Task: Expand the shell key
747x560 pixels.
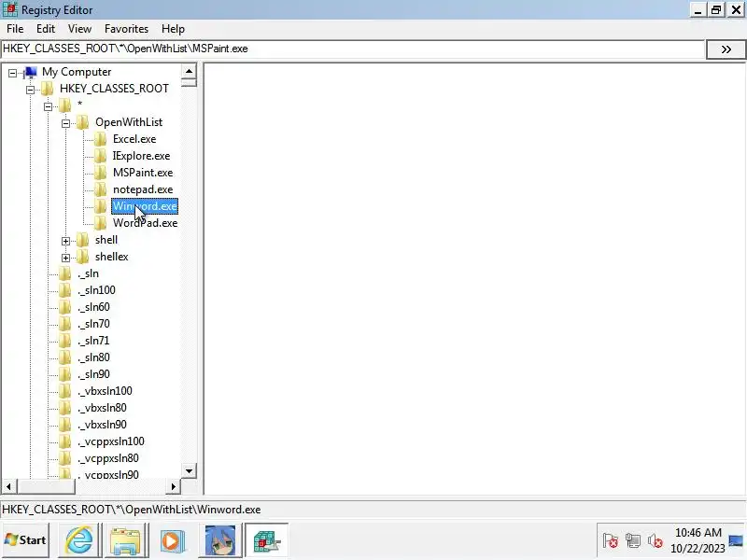Action: 65,241
